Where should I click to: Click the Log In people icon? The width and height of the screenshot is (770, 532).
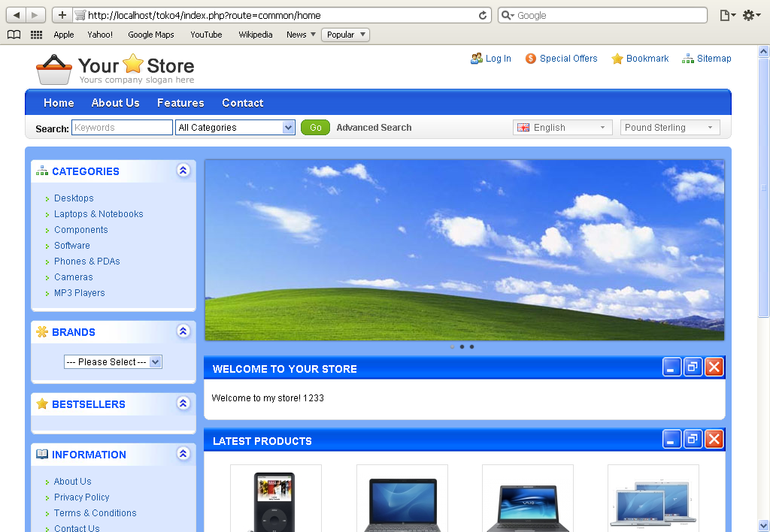[476, 59]
